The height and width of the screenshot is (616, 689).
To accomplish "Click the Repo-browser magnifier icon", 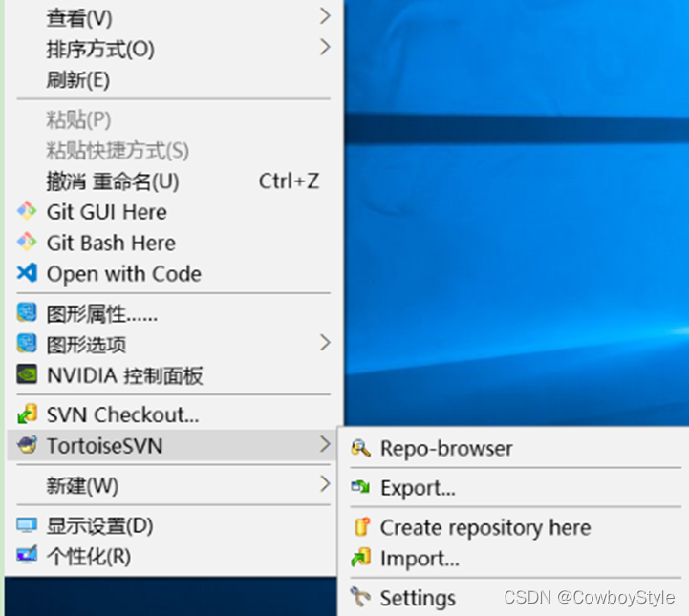I will (x=360, y=448).
